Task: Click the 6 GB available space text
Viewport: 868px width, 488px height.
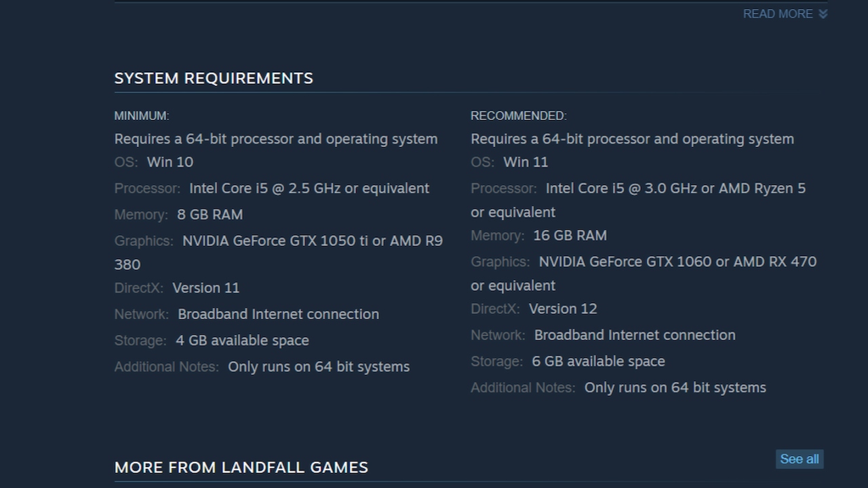Action: tap(598, 361)
